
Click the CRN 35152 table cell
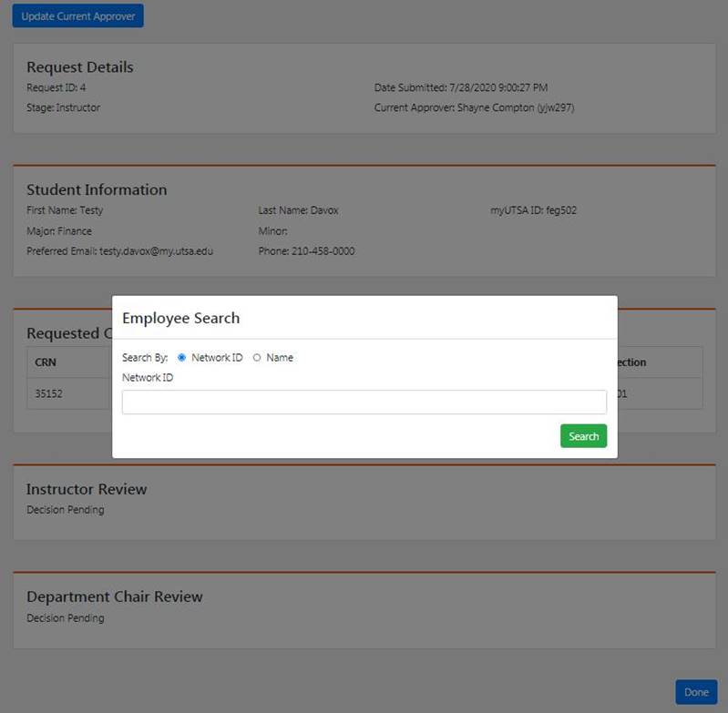pyautogui.click(x=49, y=394)
